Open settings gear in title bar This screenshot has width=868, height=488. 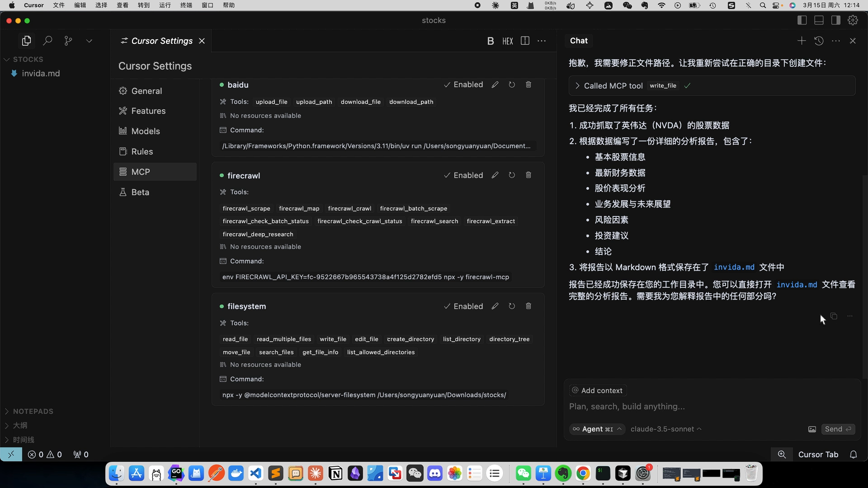click(x=853, y=20)
